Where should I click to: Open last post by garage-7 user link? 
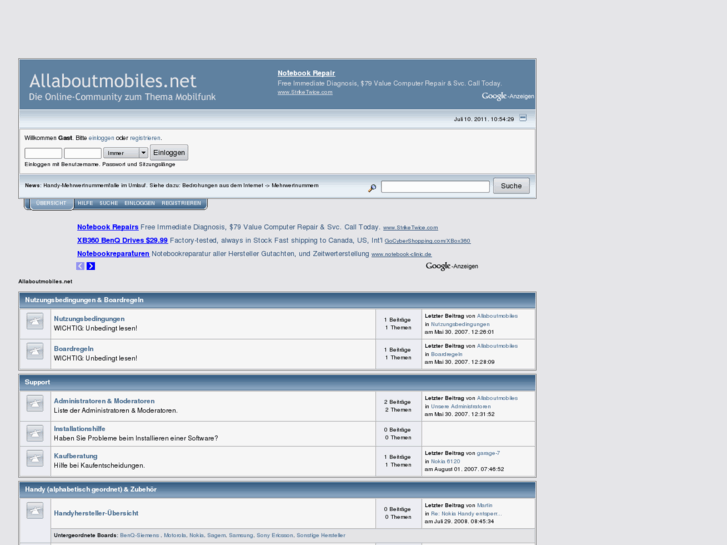pos(488,453)
